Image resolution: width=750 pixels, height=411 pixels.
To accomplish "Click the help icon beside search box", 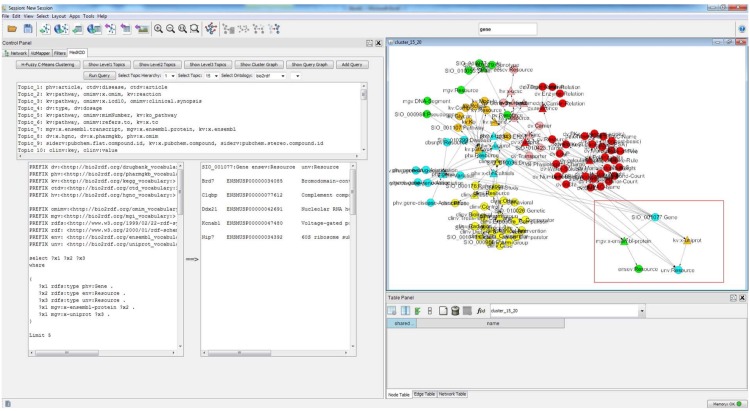I will 741,30.
